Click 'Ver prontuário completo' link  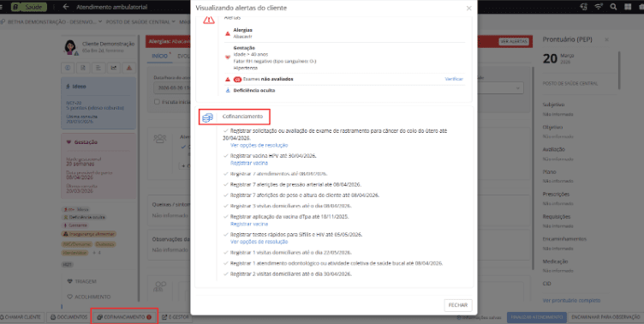coord(572,301)
